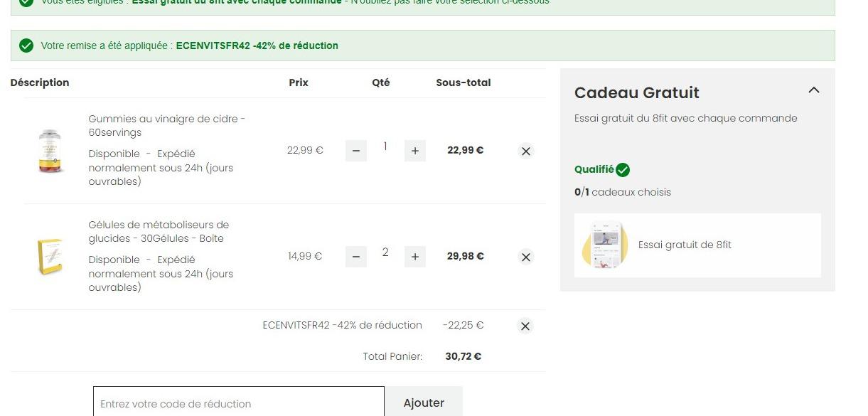Increase quantity of cider vinegar gummies
This screenshot has height=416, width=868.
pyautogui.click(x=415, y=151)
